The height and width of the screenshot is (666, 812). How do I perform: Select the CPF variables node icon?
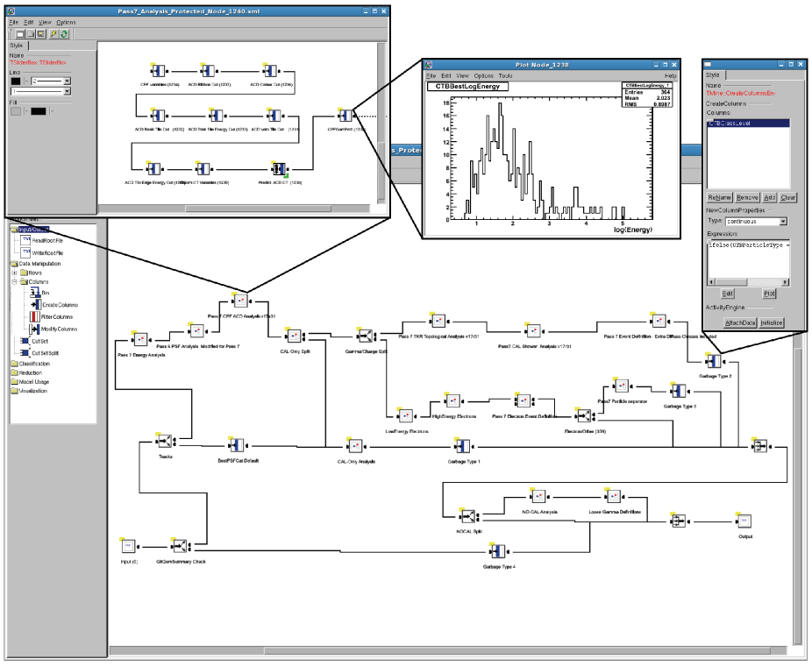point(159,71)
